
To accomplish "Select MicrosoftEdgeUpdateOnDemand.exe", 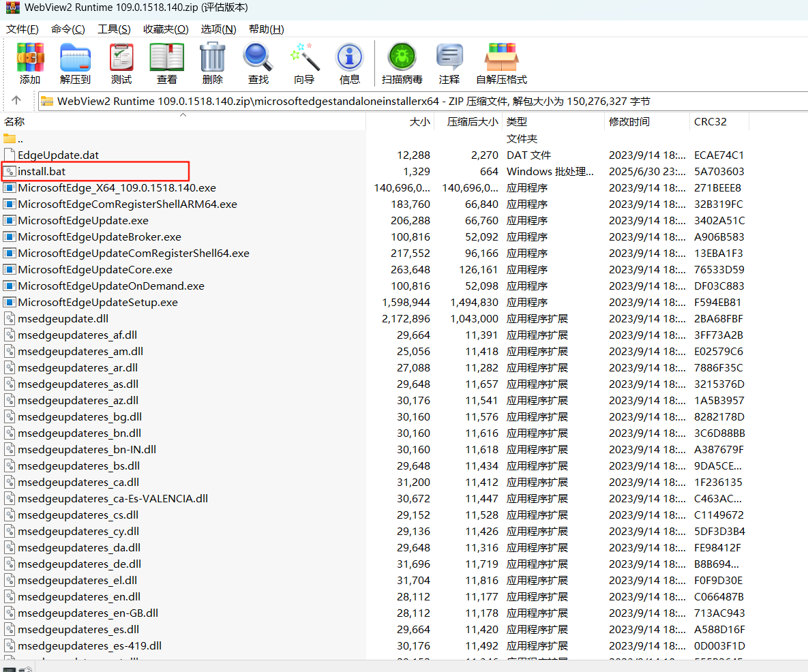I will pyautogui.click(x=110, y=286).
